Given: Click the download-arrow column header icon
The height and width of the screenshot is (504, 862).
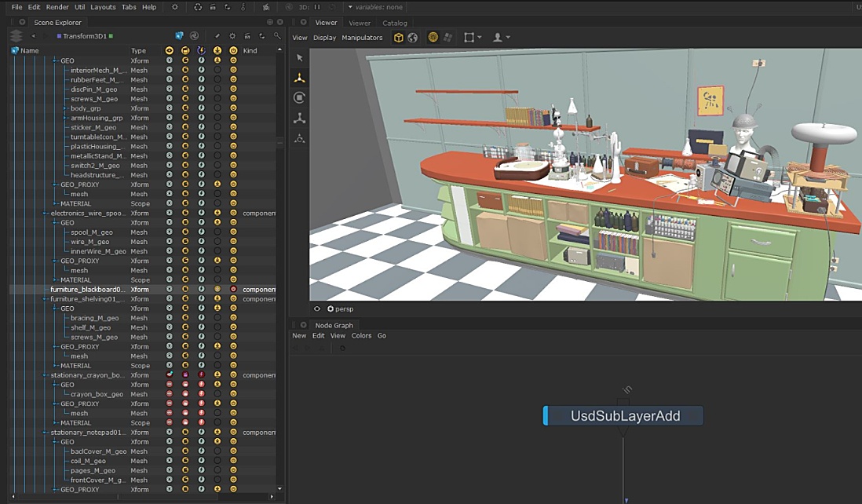Looking at the screenshot, I should tap(217, 50).
